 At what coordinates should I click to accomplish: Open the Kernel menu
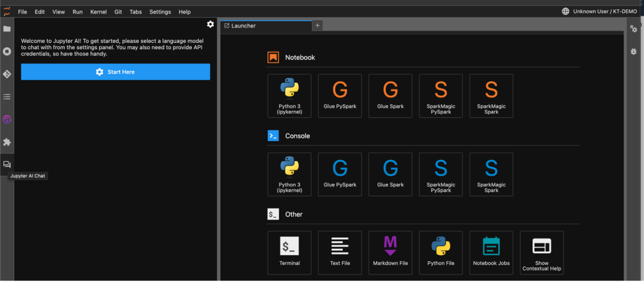(99, 12)
